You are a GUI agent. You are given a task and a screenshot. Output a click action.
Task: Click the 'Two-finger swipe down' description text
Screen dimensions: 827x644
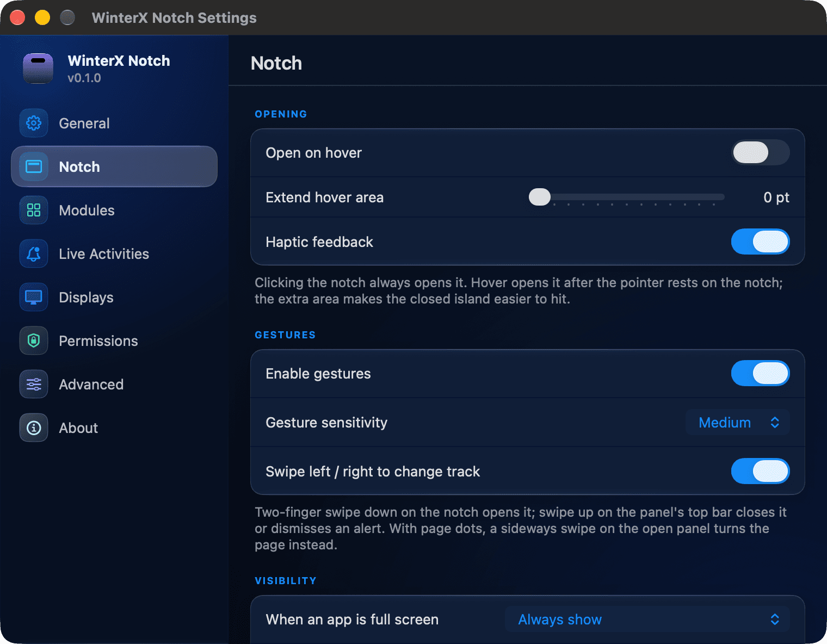pyautogui.click(x=521, y=529)
